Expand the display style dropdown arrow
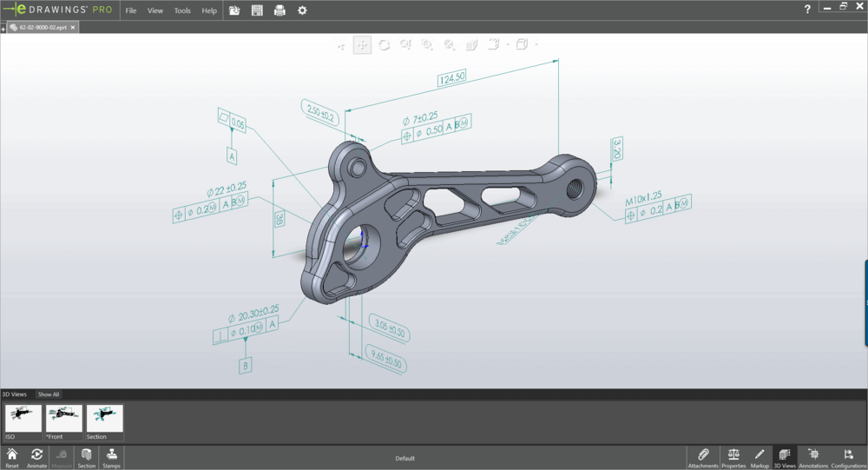This screenshot has width=868, height=470. pos(536,44)
